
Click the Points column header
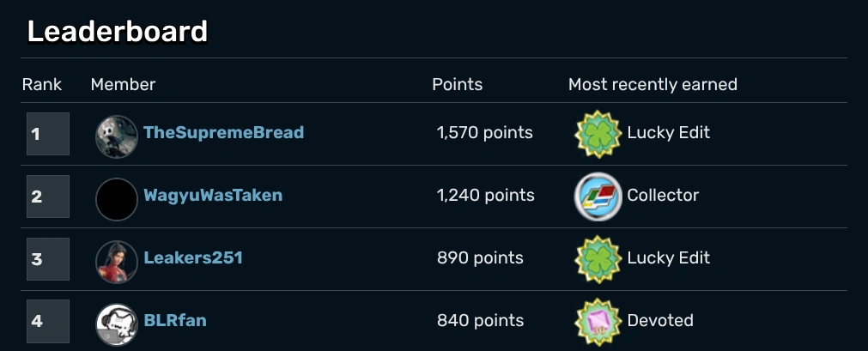tap(457, 85)
